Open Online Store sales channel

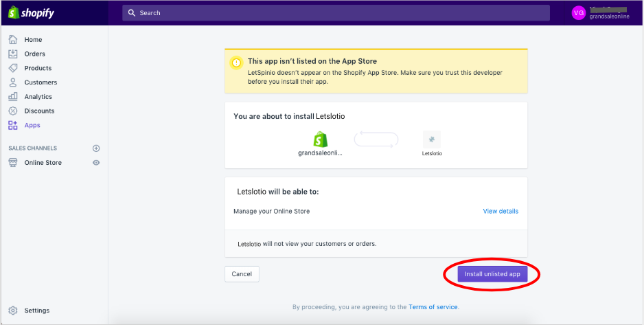point(43,163)
